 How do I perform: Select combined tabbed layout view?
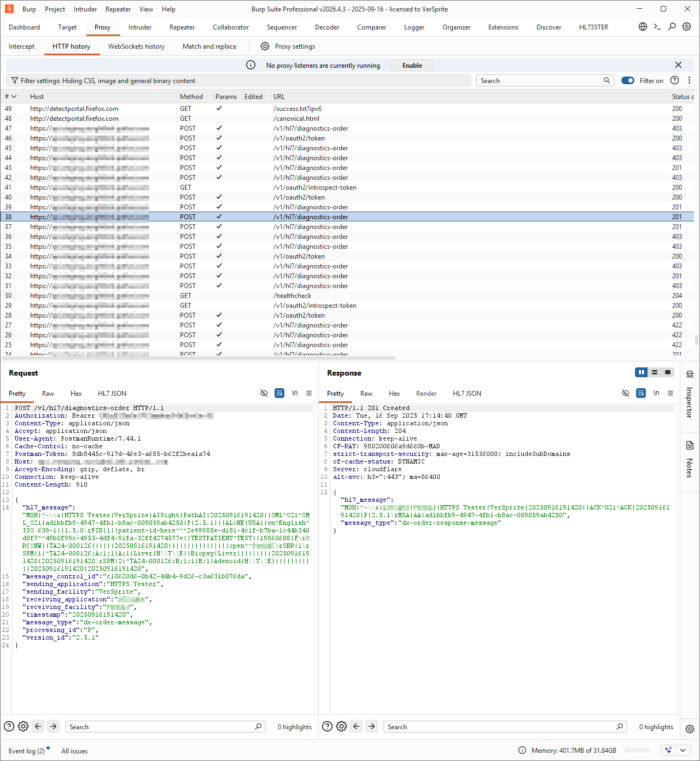coord(668,372)
